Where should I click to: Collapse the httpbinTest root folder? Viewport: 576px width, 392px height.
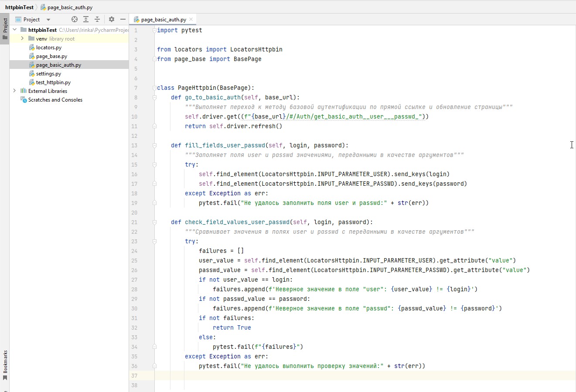point(15,30)
